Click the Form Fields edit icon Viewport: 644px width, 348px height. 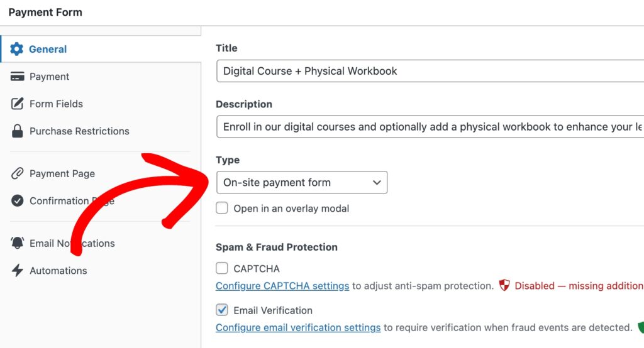[18, 104]
